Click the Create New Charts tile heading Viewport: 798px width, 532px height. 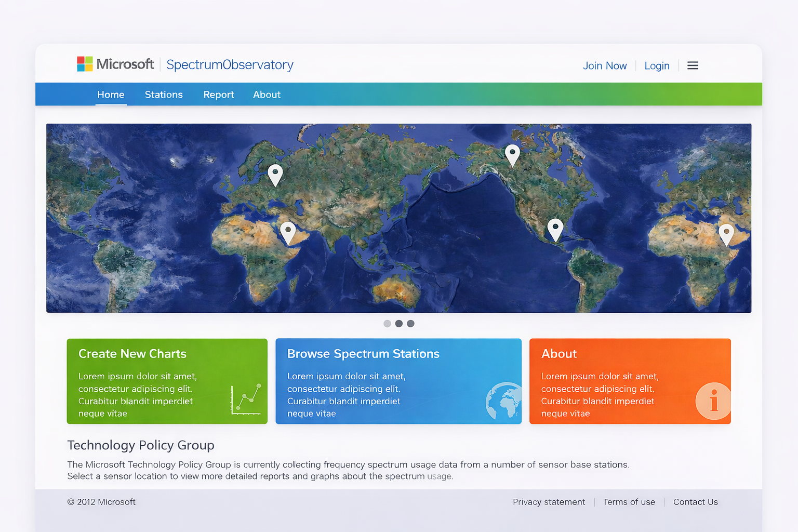(132, 354)
